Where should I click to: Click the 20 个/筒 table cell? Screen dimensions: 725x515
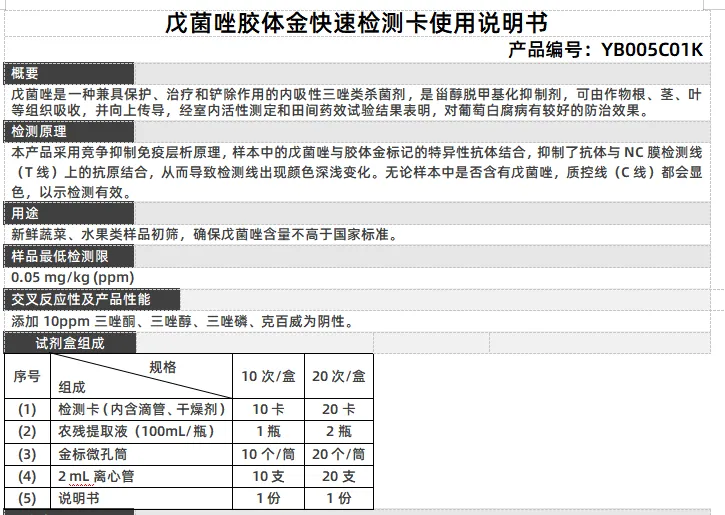(339, 454)
